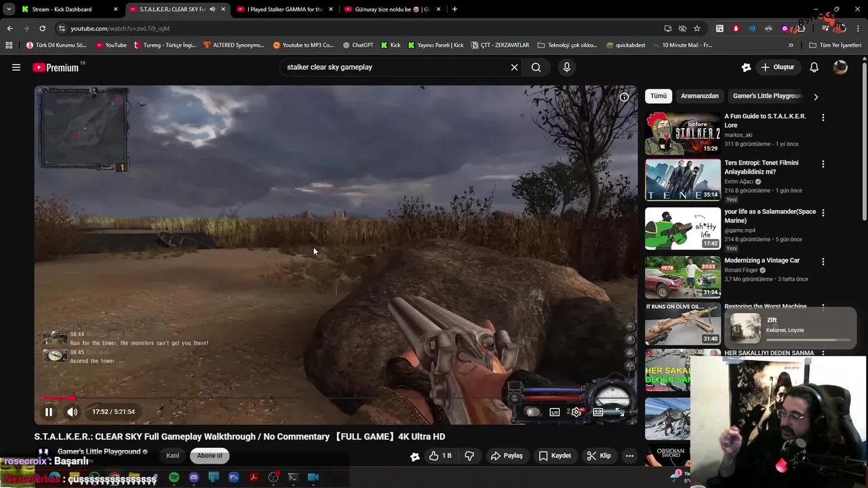Open Spotify from the taskbar

coord(174,477)
